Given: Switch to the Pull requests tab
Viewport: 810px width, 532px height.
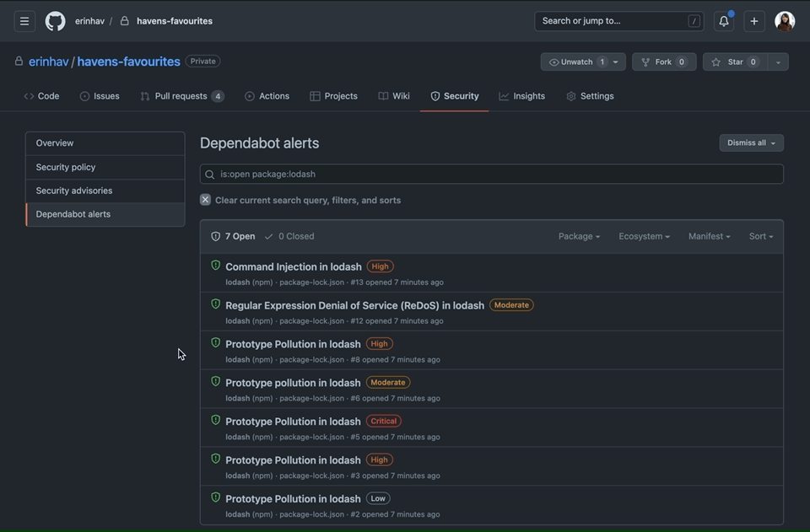Looking at the screenshot, I should click(181, 96).
